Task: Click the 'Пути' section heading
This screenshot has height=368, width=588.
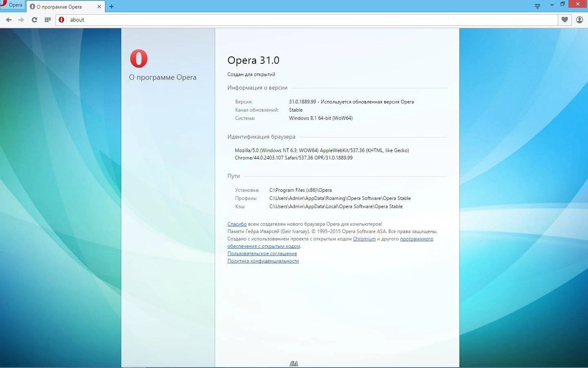Action: (234, 176)
